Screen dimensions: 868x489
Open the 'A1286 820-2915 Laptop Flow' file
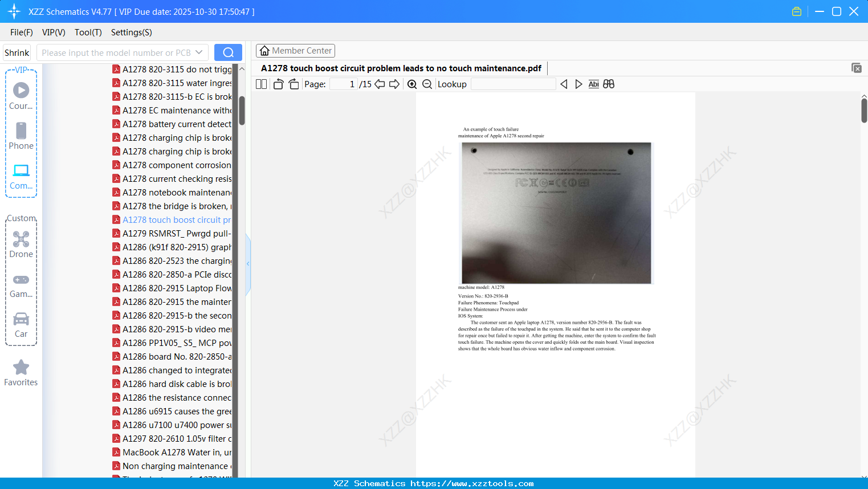pos(172,288)
